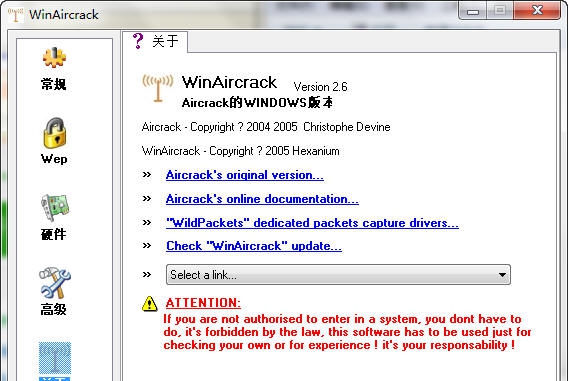
Task: Click the dropdown arrow of Select a link
Action: [x=502, y=275]
